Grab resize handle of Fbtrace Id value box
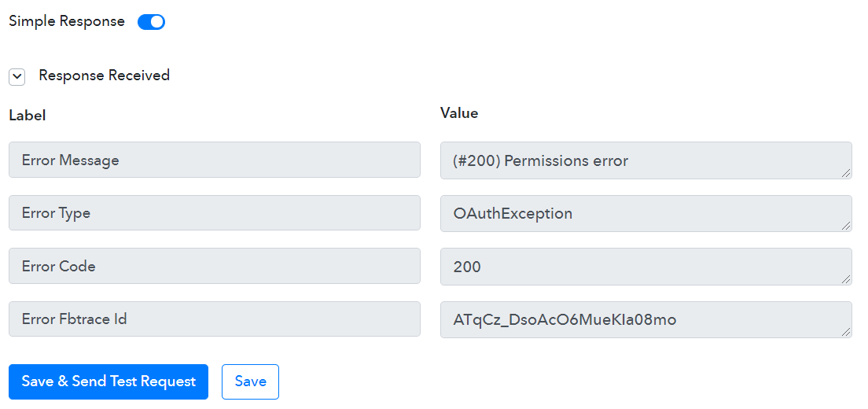Screen dimensions: 868x409 tap(846, 332)
